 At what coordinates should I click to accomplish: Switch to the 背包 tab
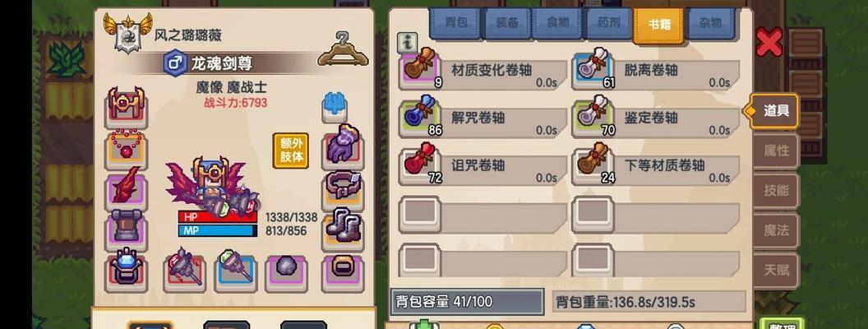click(x=456, y=23)
